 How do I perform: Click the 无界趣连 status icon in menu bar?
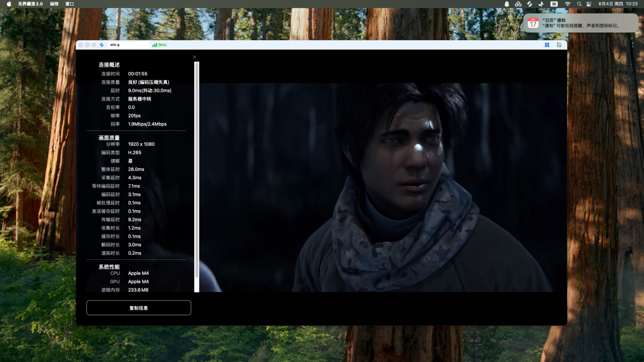tap(529, 4)
